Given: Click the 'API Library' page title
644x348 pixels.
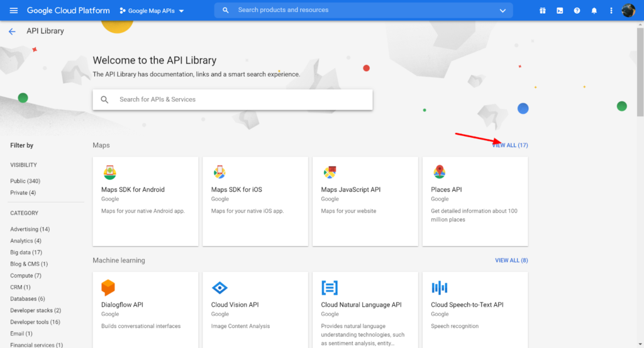Looking at the screenshot, I should coord(45,31).
